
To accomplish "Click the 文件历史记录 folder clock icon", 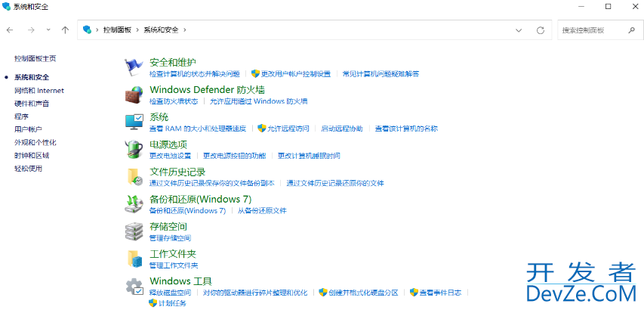I will pyautogui.click(x=134, y=177).
